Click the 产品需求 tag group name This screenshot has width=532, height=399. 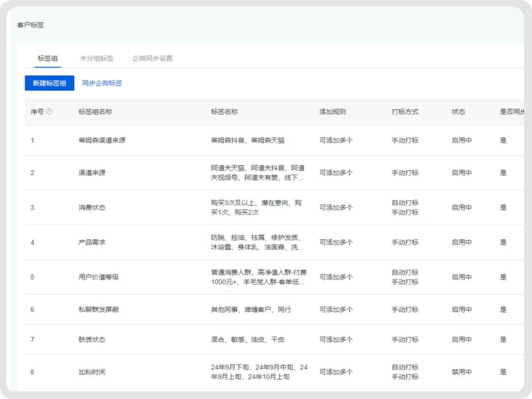tap(92, 242)
